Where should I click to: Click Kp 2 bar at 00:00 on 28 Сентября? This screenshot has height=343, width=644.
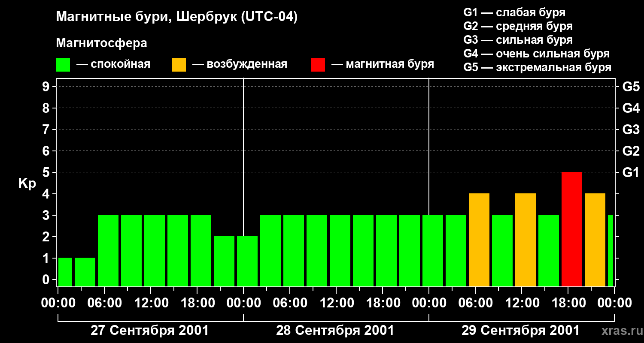tap(247, 262)
